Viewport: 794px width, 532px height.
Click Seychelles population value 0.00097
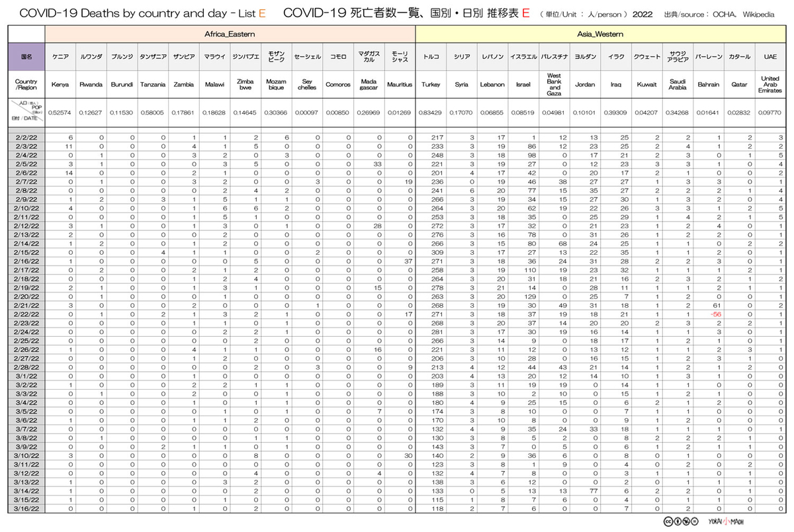click(x=307, y=114)
